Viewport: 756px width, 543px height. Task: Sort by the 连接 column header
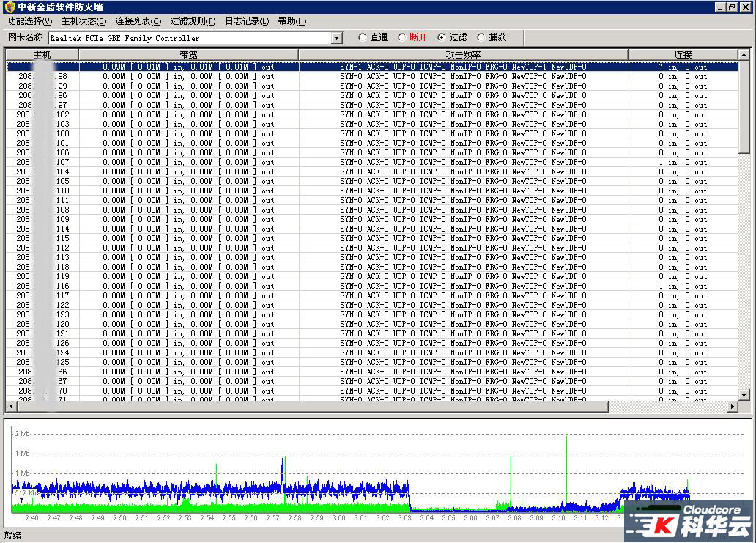[x=683, y=54]
